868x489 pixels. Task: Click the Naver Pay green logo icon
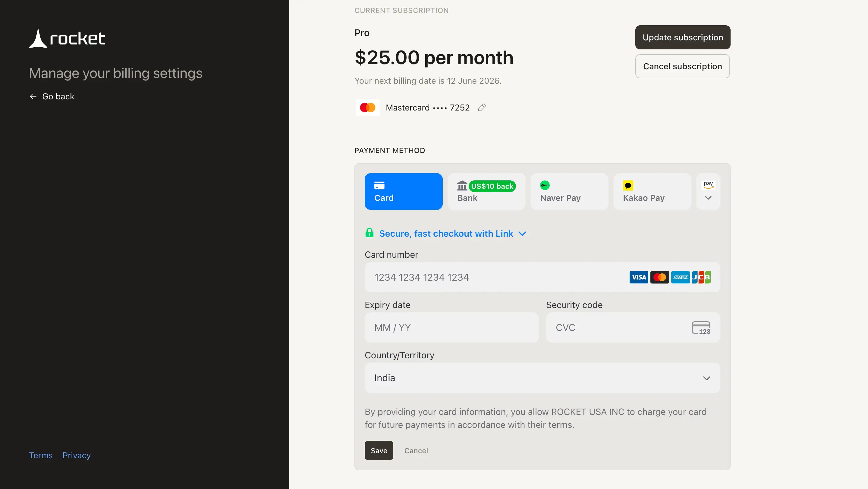[x=545, y=185]
